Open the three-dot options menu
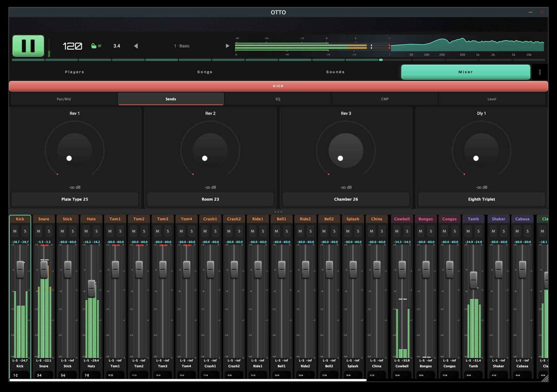 click(540, 72)
